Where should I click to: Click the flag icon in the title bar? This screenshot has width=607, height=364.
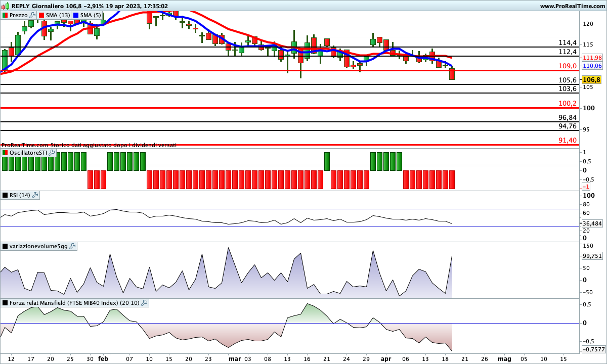[5, 6]
